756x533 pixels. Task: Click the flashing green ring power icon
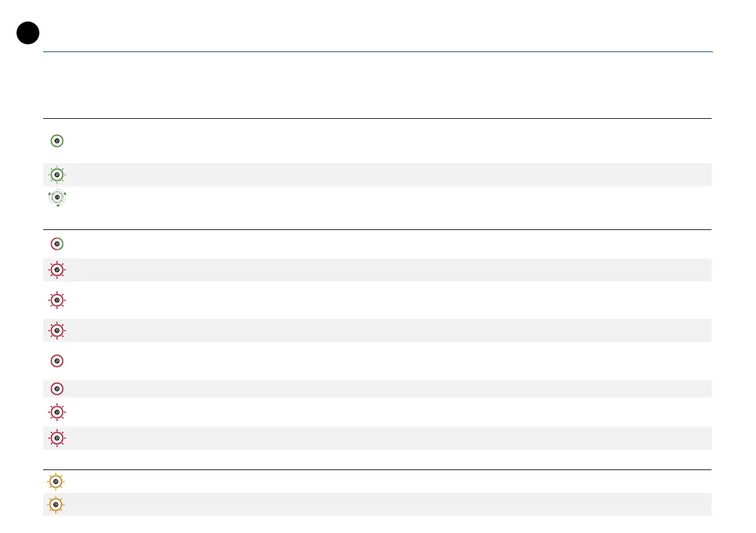(57, 175)
